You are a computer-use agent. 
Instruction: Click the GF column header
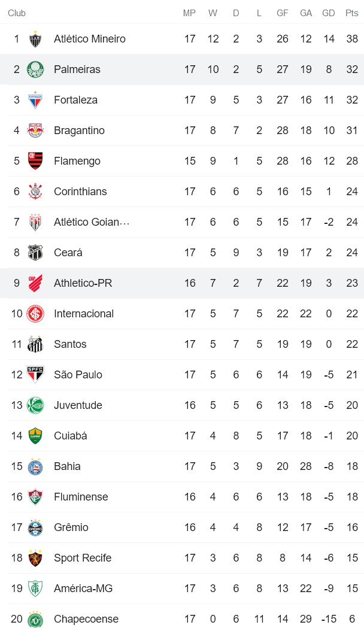[x=282, y=13]
